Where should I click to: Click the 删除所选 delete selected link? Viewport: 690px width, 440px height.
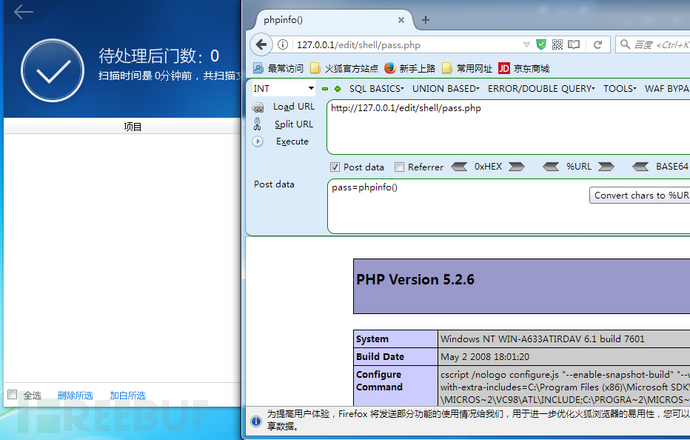click(x=75, y=396)
